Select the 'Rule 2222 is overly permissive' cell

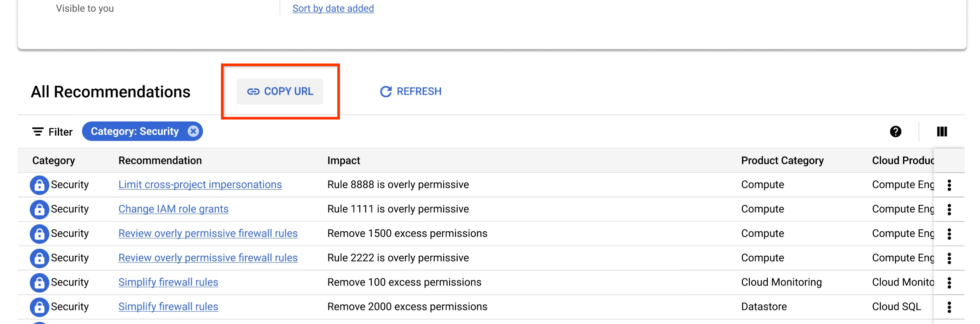tap(398, 258)
